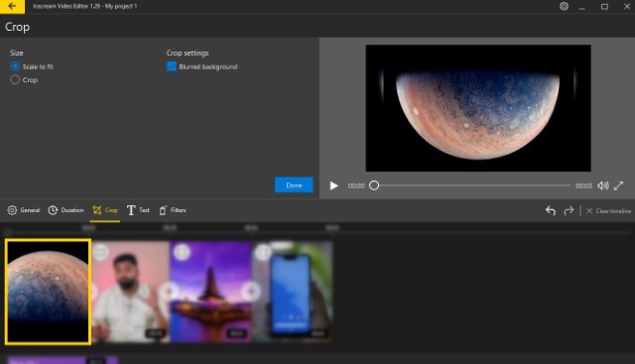Redo the last action
This screenshot has height=364, width=635.
tap(569, 210)
